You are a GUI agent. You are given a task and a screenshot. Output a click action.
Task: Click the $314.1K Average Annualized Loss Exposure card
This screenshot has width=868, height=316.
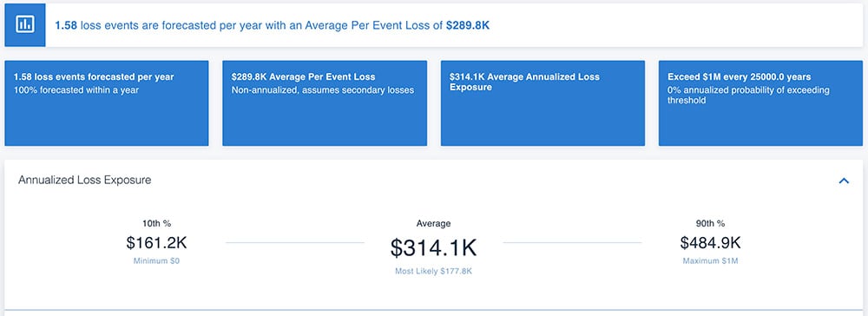542,103
